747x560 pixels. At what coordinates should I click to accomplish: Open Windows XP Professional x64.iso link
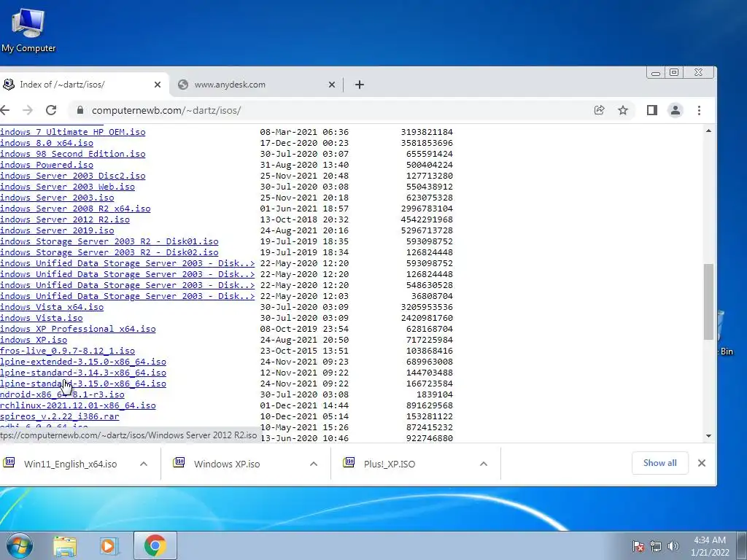pyautogui.click(x=78, y=329)
